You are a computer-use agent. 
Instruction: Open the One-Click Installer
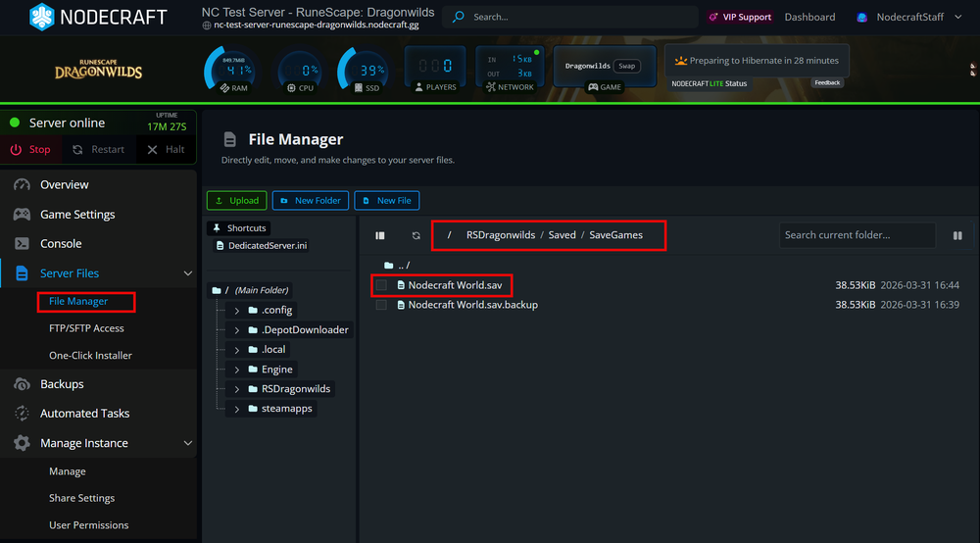click(x=90, y=355)
